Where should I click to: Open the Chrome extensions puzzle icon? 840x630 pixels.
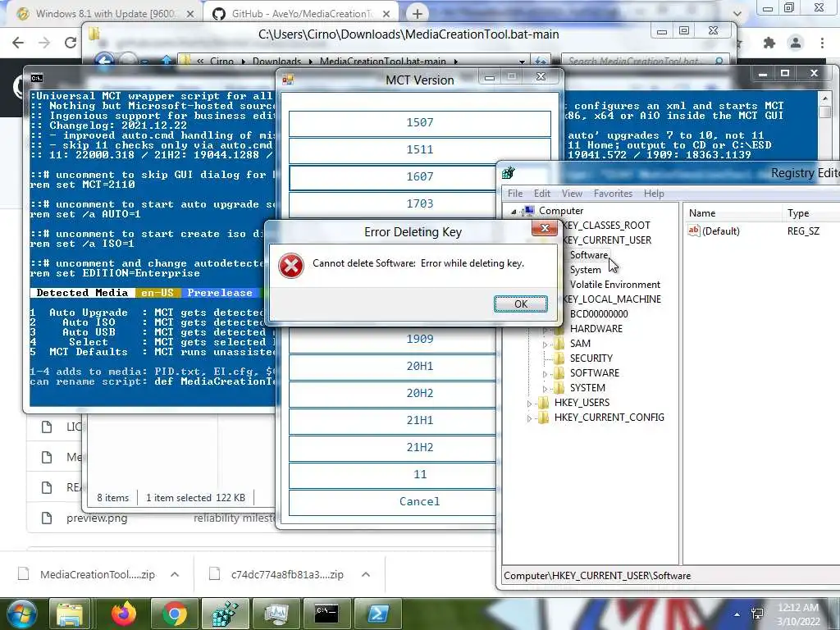point(769,43)
